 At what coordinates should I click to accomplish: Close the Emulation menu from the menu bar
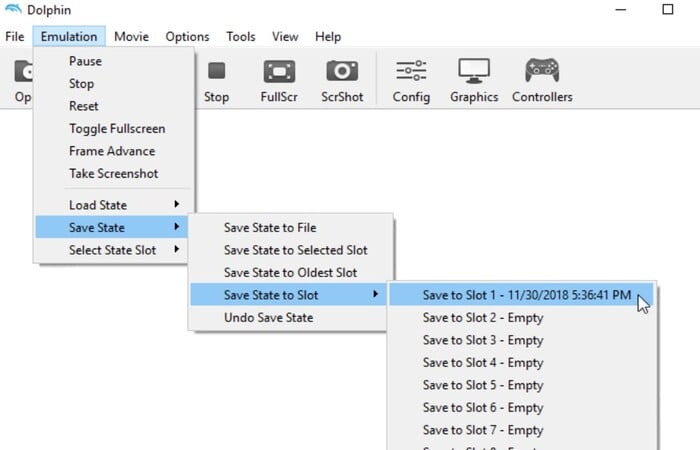pyautogui.click(x=69, y=37)
